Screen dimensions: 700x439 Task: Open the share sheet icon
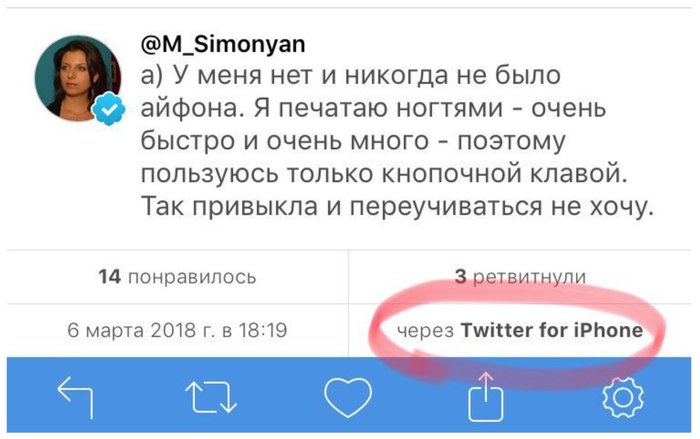pos(487,396)
